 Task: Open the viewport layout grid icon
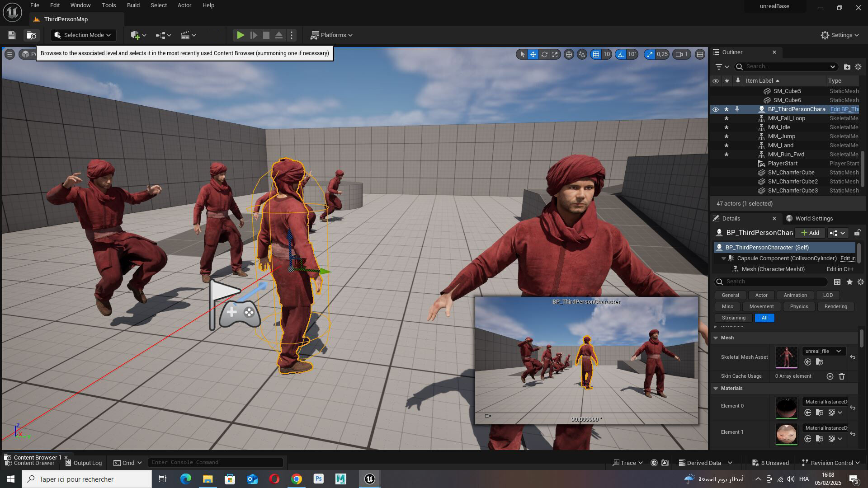(x=700, y=54)
